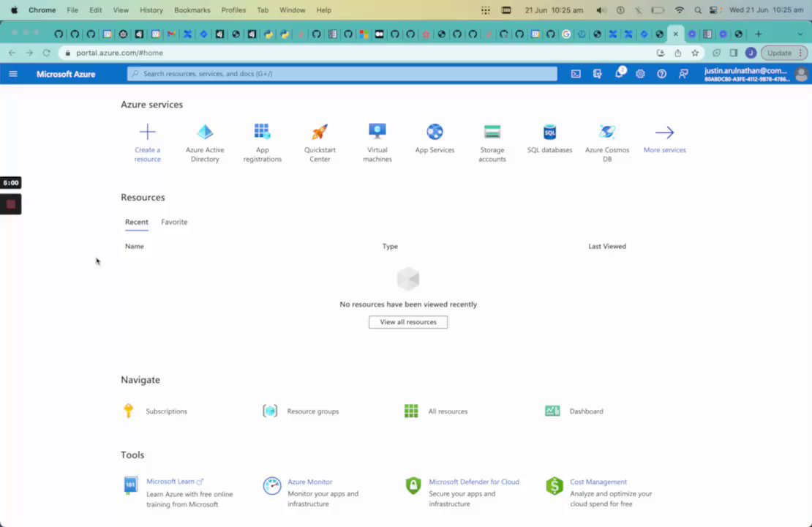Open Microsoft Defender for Cloud link

point(474,482)
